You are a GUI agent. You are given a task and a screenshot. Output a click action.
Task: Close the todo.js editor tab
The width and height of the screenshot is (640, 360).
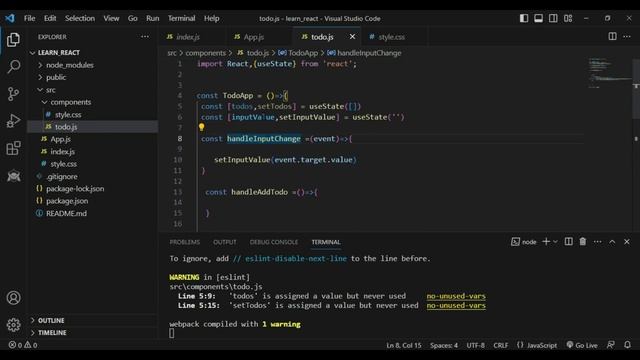pyautogui.click(x=352, y=37)
